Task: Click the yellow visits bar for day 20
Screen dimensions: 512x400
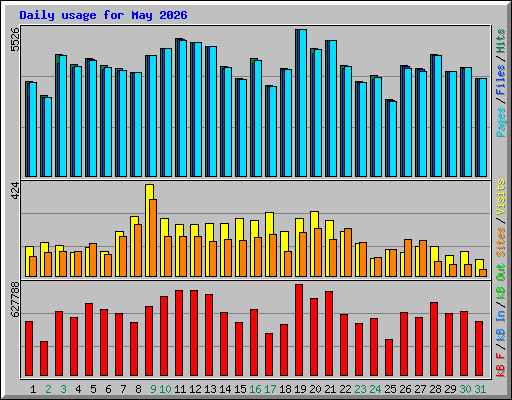Action: [x=314, y=244]
